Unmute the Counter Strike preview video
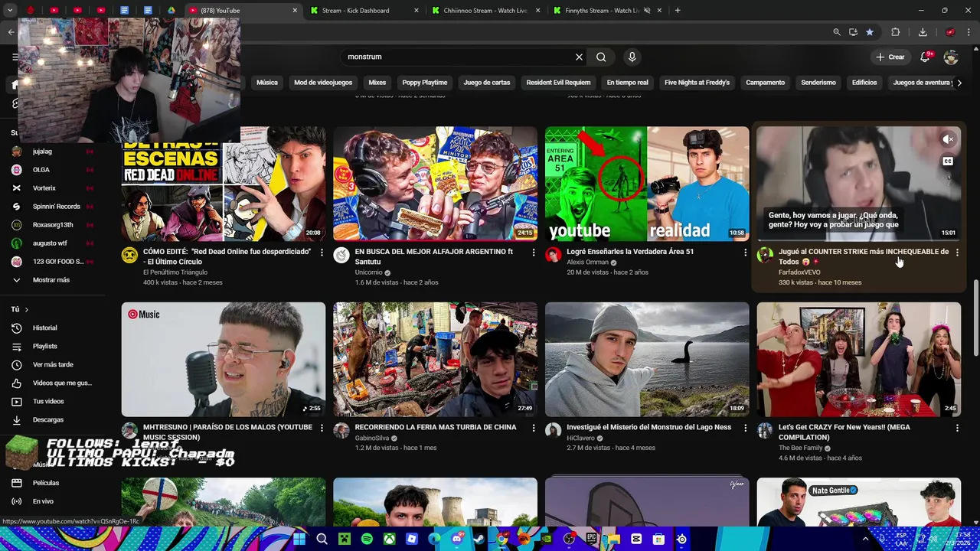Image resolution: width=980 pixels, height=551 pixels. pos(948,139)
